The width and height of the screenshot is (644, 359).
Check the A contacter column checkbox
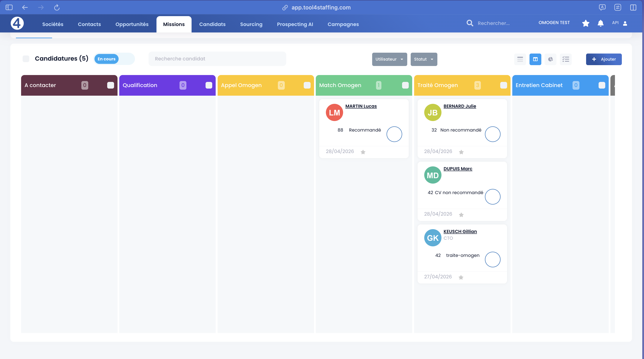coord(110,85)
